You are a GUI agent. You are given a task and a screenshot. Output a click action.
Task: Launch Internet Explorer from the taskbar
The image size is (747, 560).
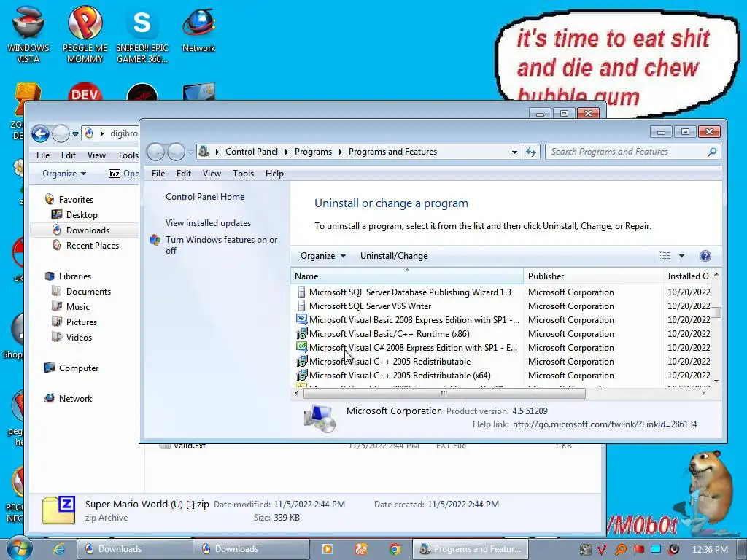pyautogui.click(x=59, y=549)
